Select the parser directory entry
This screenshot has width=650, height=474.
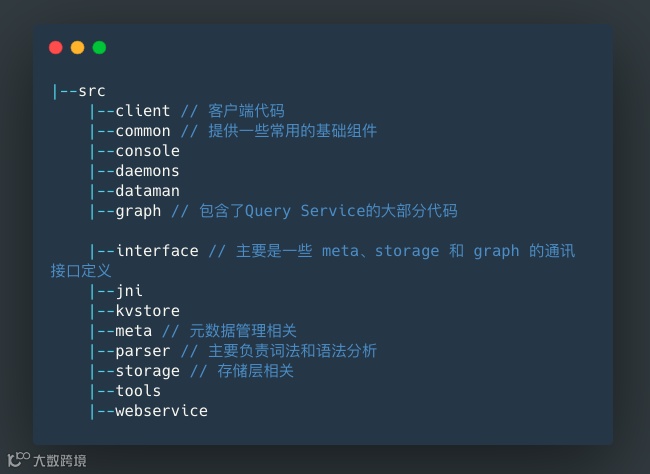tap(142, 351)
